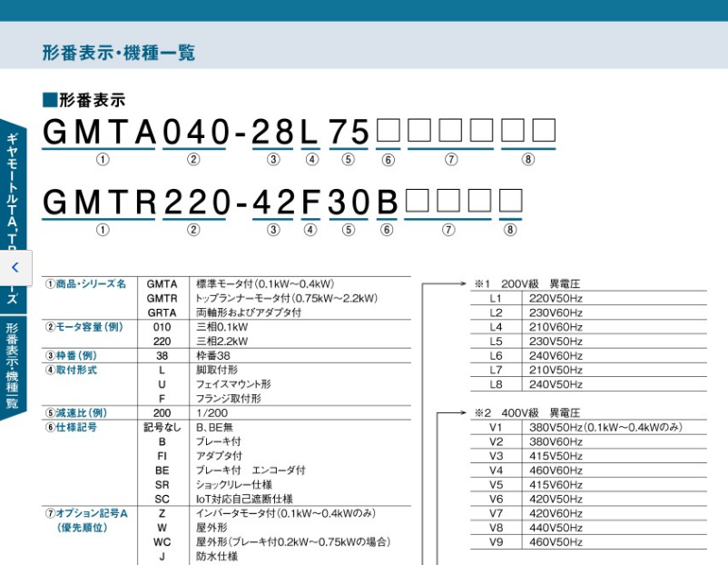Click the GRTA series code cell
Image resolution: width=728 pixels, height=565 pixels.
point(162,312)
